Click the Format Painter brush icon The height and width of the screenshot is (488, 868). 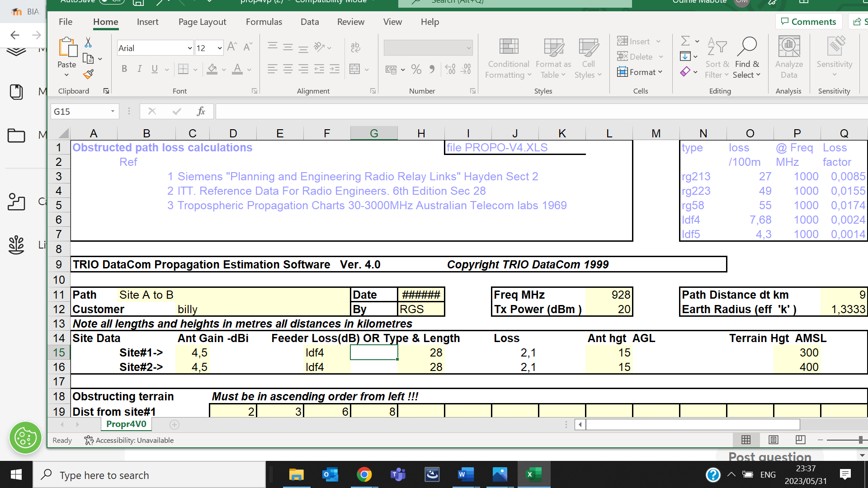pyautogui.click(x=89, y=74)
